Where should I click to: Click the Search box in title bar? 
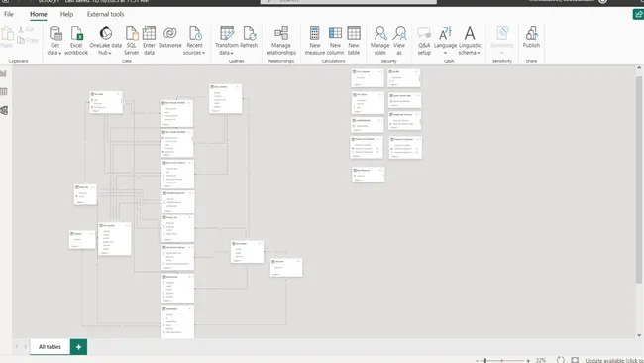pos(349,1)
